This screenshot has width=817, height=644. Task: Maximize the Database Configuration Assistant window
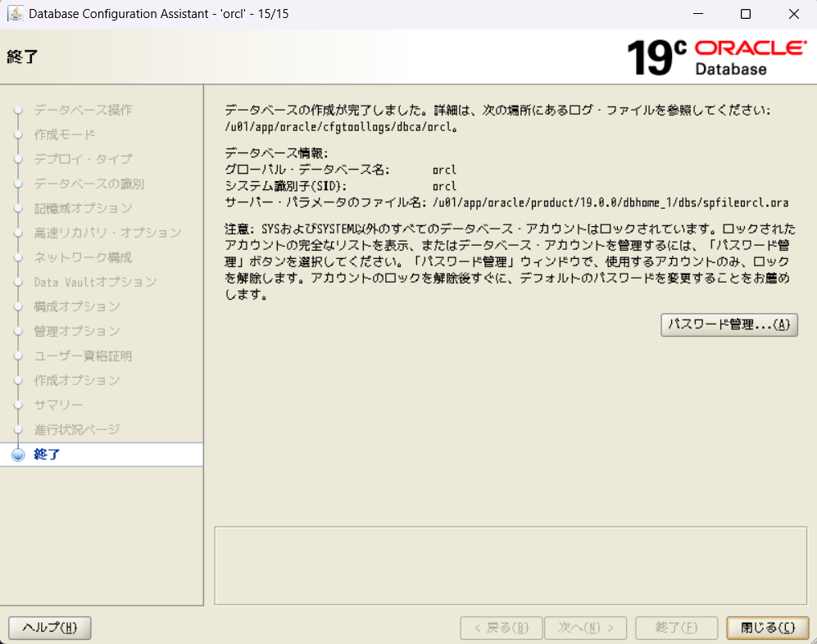click(x=745, y=14)
